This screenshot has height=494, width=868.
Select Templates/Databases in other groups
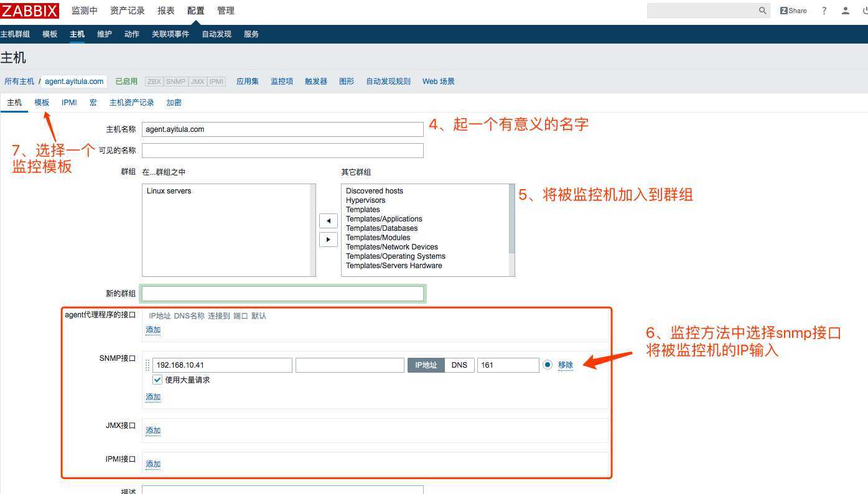[382, 228]
